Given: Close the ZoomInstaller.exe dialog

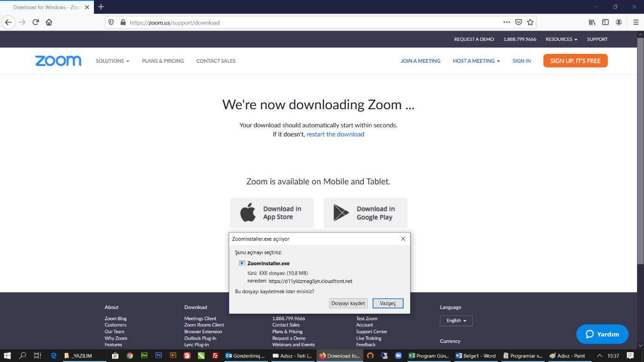Looking at the screenshot, I should coord(403,238).
